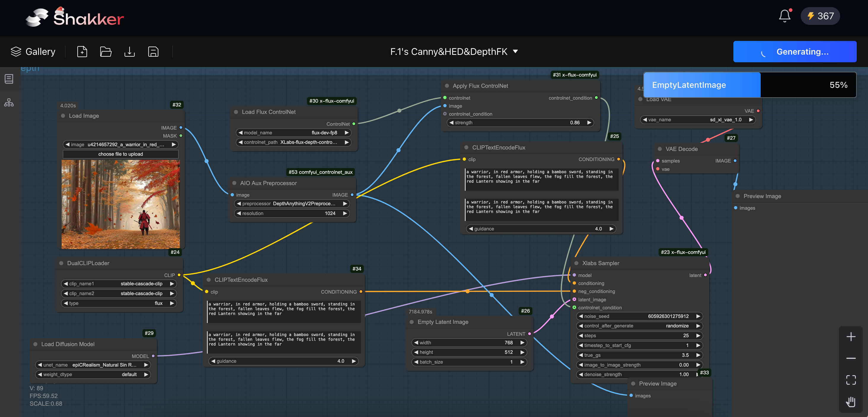
Task: Open the Gallery menu
Action: tap(33, 52)
